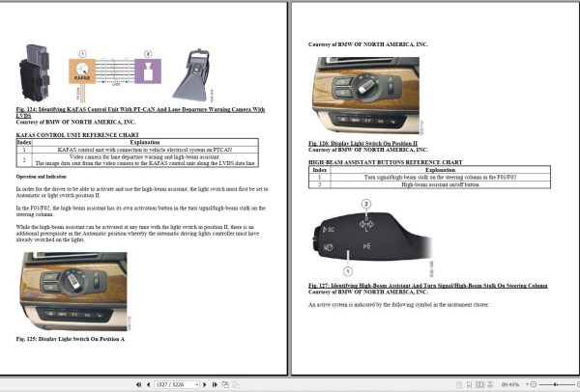Image resolution: width=580 pixels, height=392 pixels.
Task: Select the two-page facing layout
Action: [x=479, y=384]
